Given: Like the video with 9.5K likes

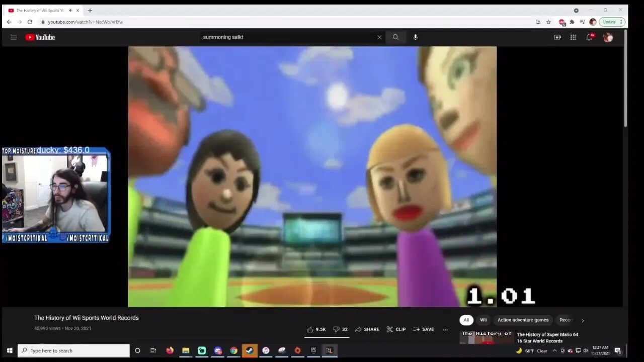Looking at the screenshot, I should pyautogui.click(x=316, y=329).
